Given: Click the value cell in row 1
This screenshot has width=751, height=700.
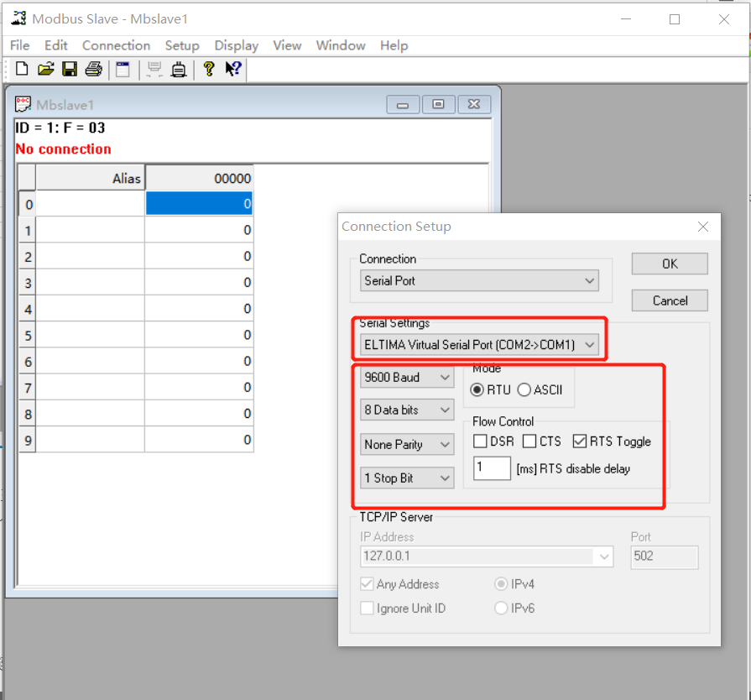Looking at the screenshot, I should pyautogui.click(x=199, y=230).
